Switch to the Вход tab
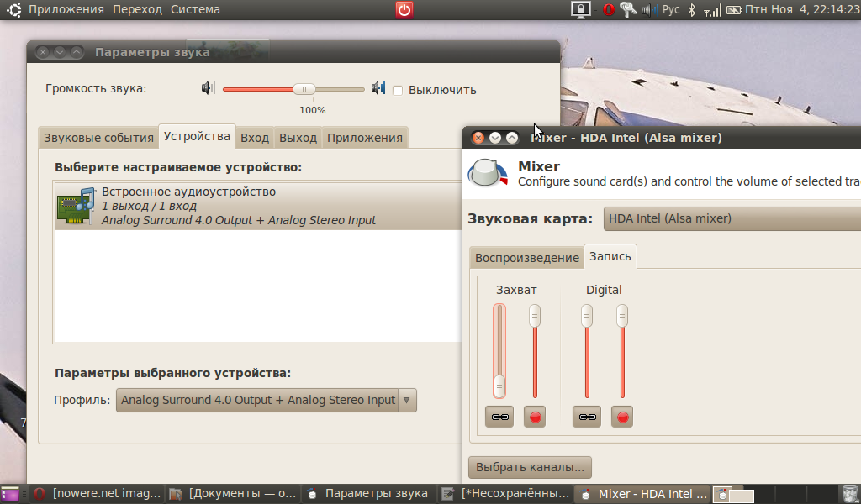The height and width of the screenshot is (504, 861). (255, 138)
